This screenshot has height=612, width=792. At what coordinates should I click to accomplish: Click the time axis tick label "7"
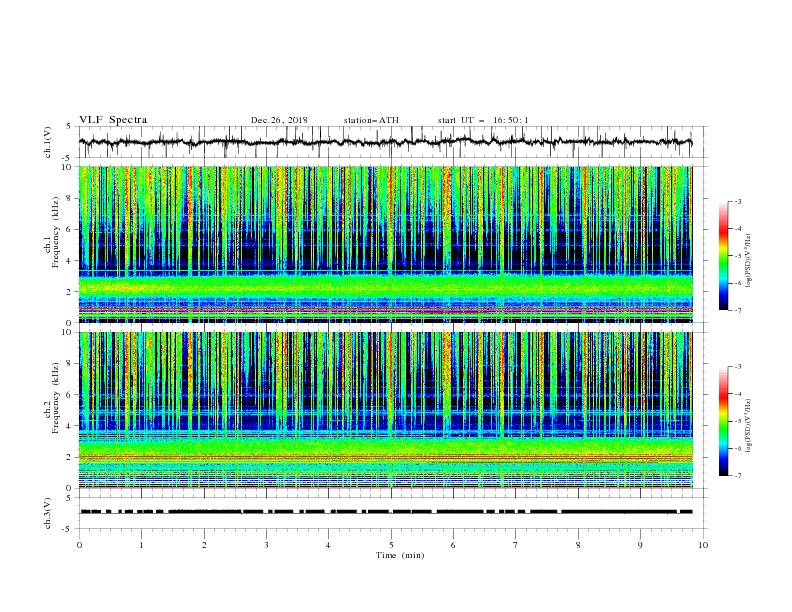516,545
